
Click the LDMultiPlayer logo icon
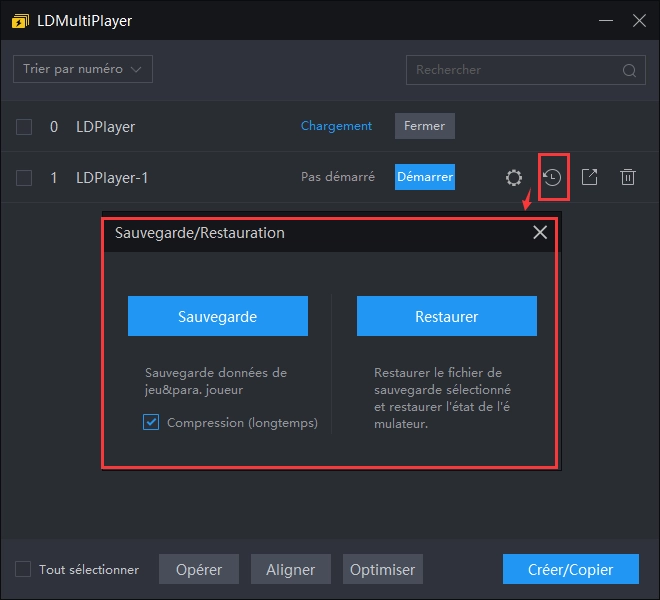(x=20, y=21)
